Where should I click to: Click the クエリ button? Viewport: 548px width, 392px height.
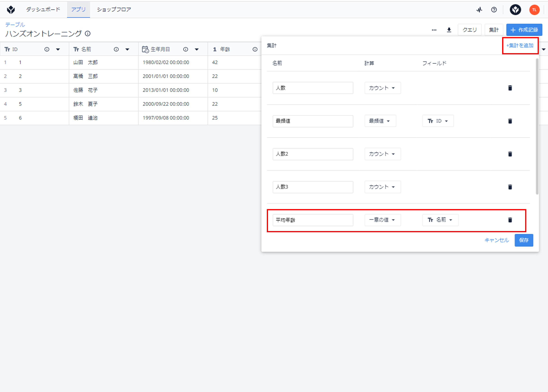pyautogui.click(x=470, y=30)
